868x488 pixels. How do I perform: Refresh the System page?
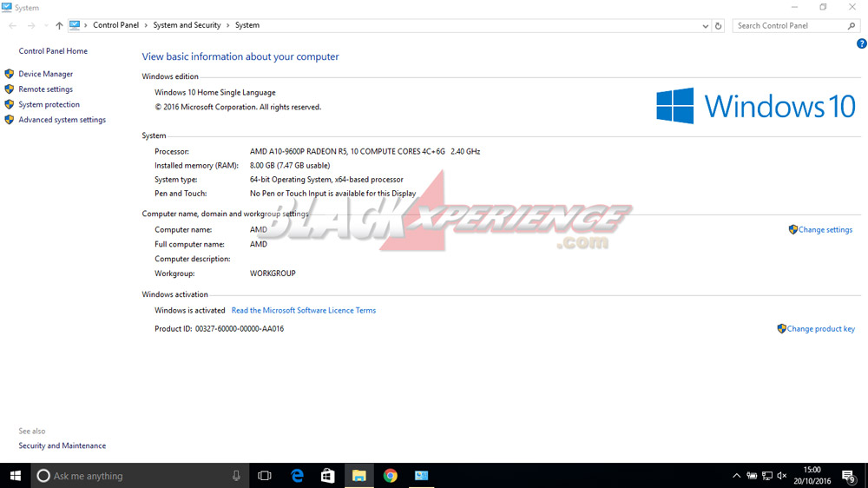[x=718, y=25]
